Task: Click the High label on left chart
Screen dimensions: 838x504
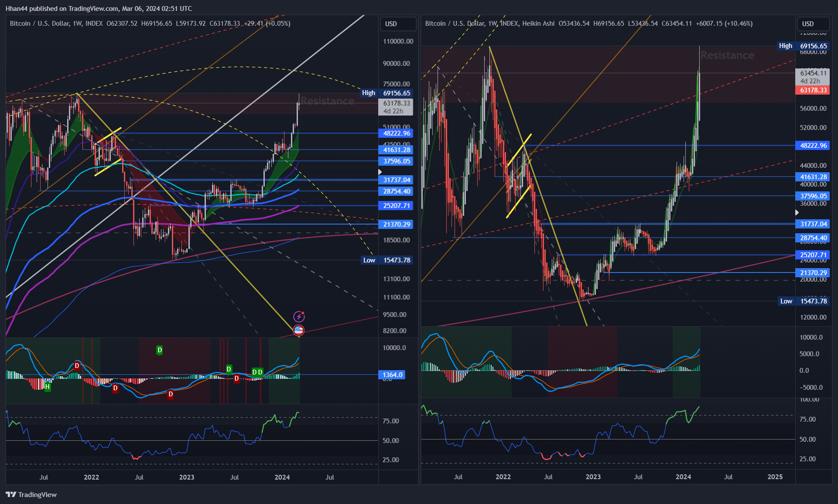Action: pyautogui.click(x=369, y=93)
